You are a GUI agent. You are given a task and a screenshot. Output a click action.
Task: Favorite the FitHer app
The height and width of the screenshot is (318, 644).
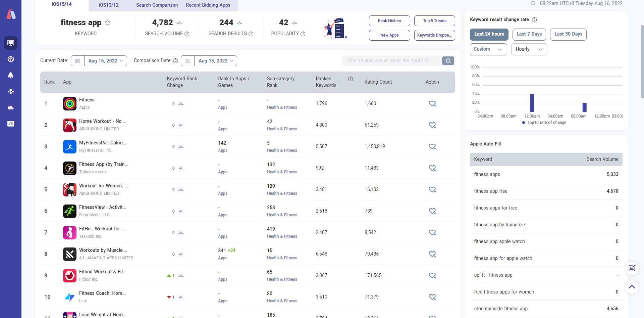pyautogui.click(x=432, y=233)
